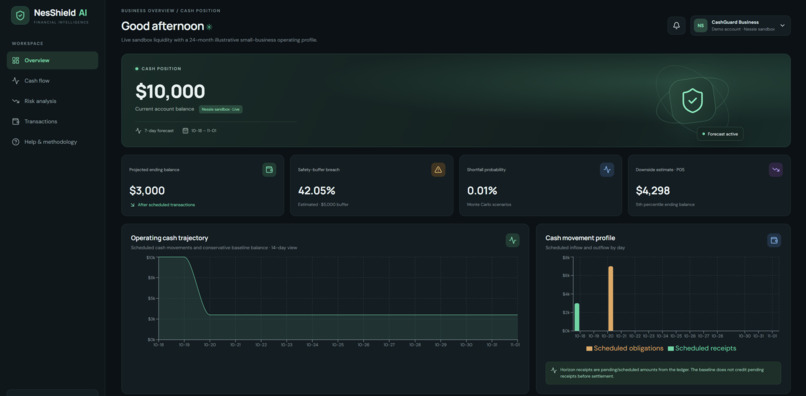Click the Help question-mark icon
The width and height of the screenshot is (806, 396).
(x=15, y=142)
